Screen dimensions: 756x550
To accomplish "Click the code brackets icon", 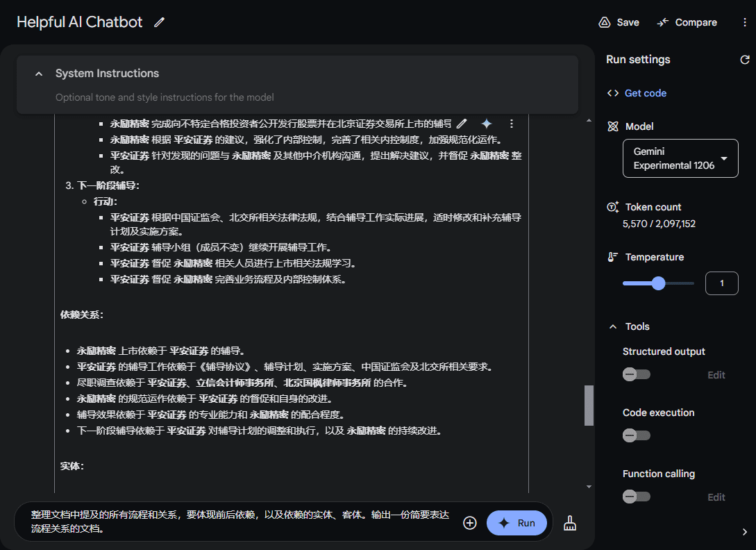I will pos(613,93).
